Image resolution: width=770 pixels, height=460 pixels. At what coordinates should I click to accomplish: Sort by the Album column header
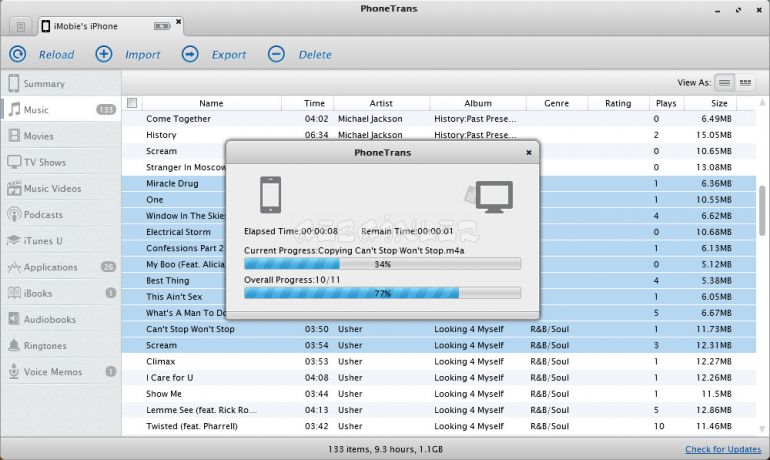click(x=478, y=103)
